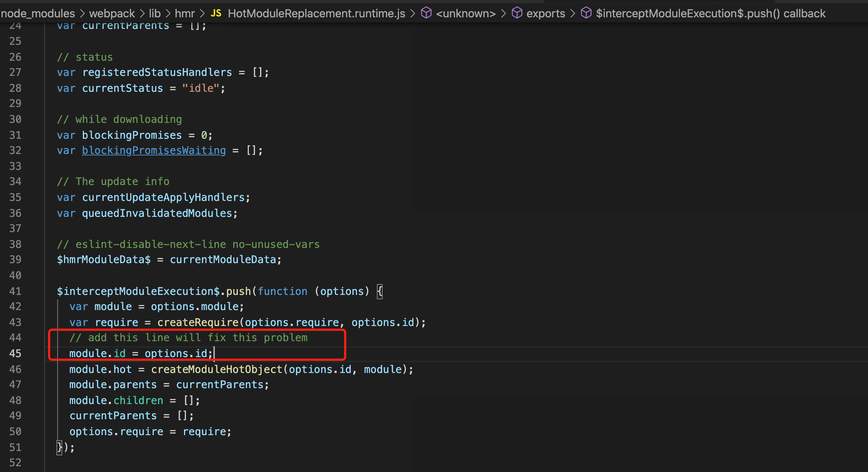Open node_modules in the breadcrumb path
Image resolution: width=868 pixels, height=472 pixels.
tap(38, 13)
